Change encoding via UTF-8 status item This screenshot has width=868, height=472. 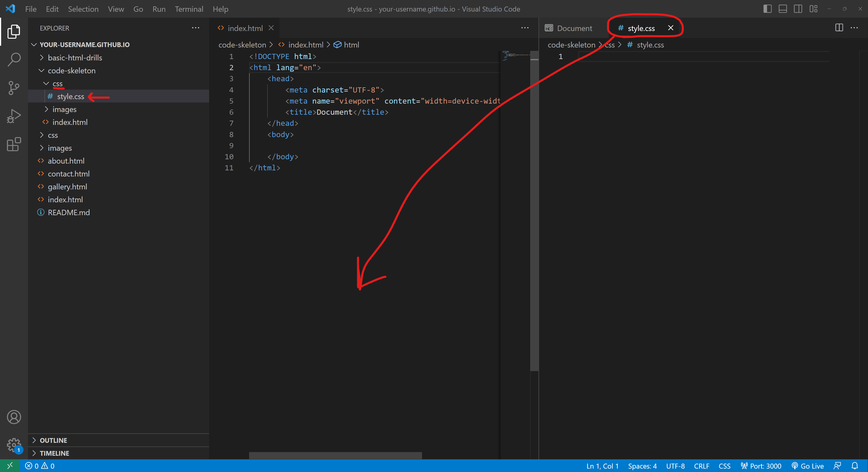point(675,466)
